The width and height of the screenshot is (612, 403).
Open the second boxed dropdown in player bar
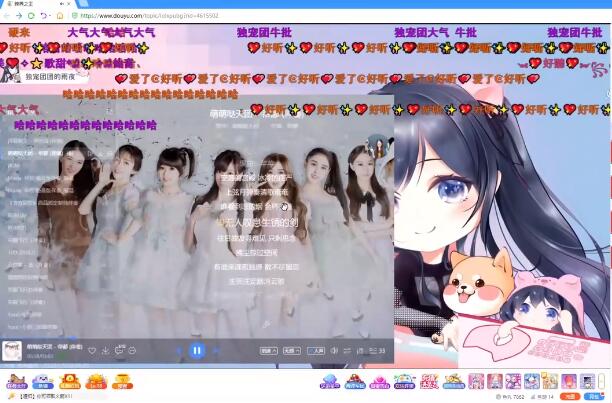click(292, 350)
